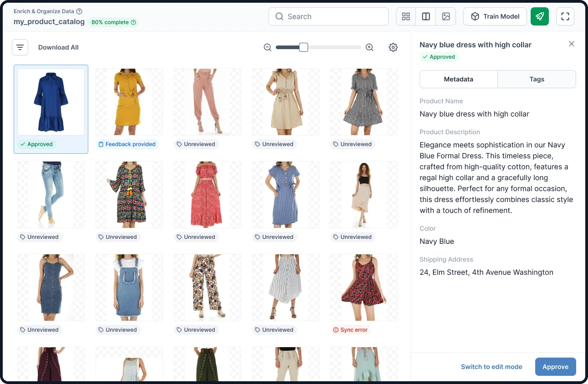Image resolution: width=588 pixels, height=384 pixels.
Task: Select the light blue jeans thumbnail
Action: point(51,195)
